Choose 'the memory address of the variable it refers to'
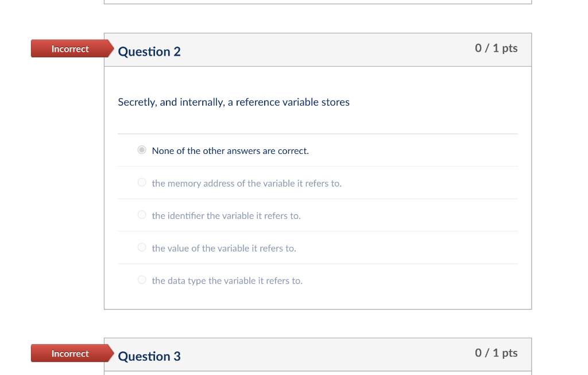The width and height of the screenshot is (588, 375). (141, 182)
